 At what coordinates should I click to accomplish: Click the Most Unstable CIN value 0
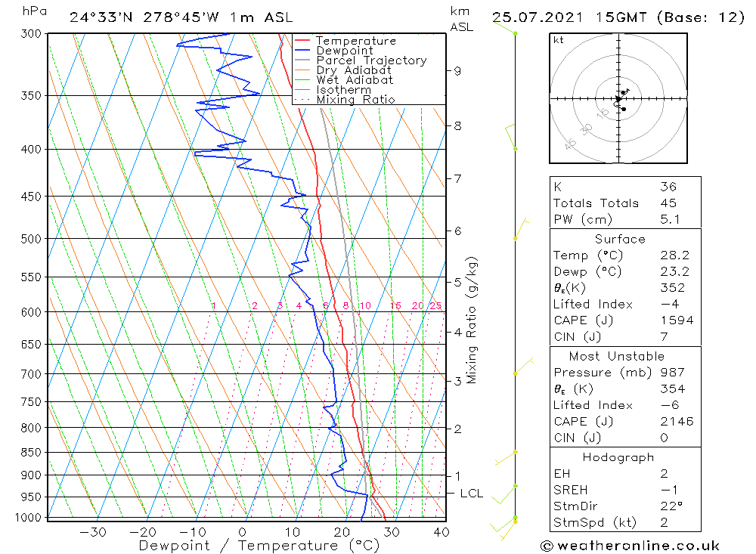tap(665, 438)
